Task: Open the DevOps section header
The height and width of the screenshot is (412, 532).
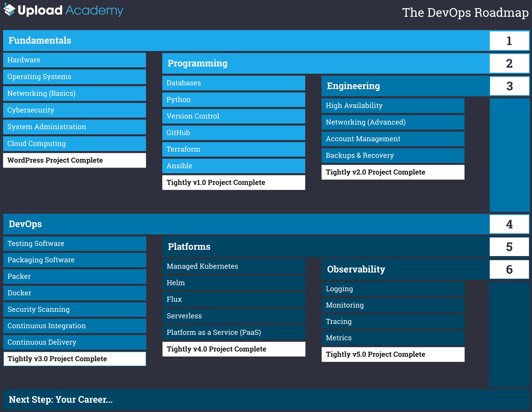Action: [25, 224]
